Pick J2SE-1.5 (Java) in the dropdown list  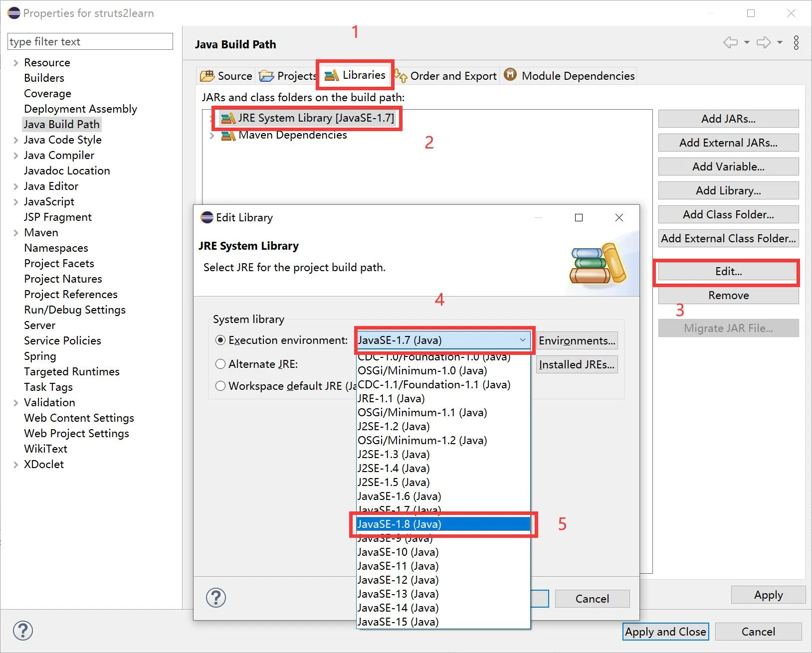point(443,482)
